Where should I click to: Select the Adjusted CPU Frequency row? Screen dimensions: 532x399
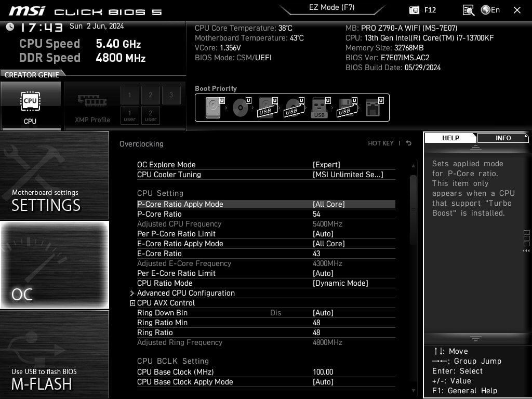[x=266, y=224]
